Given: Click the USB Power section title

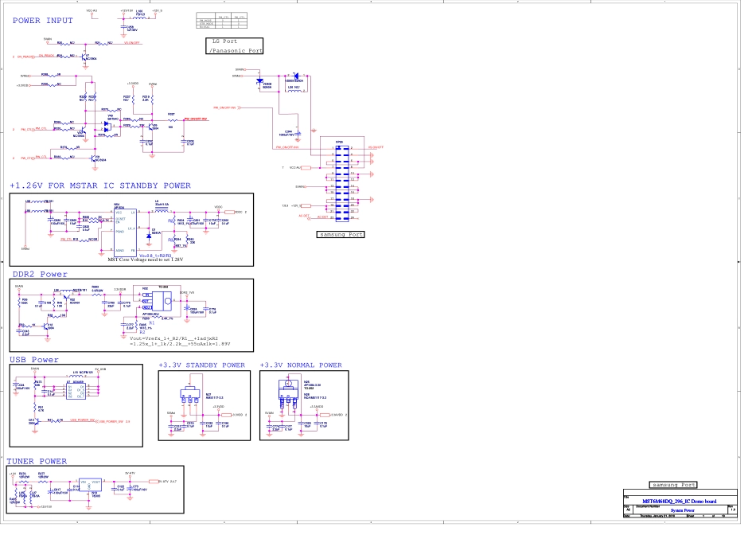Looking at the screenshot, I should (34, 360).
